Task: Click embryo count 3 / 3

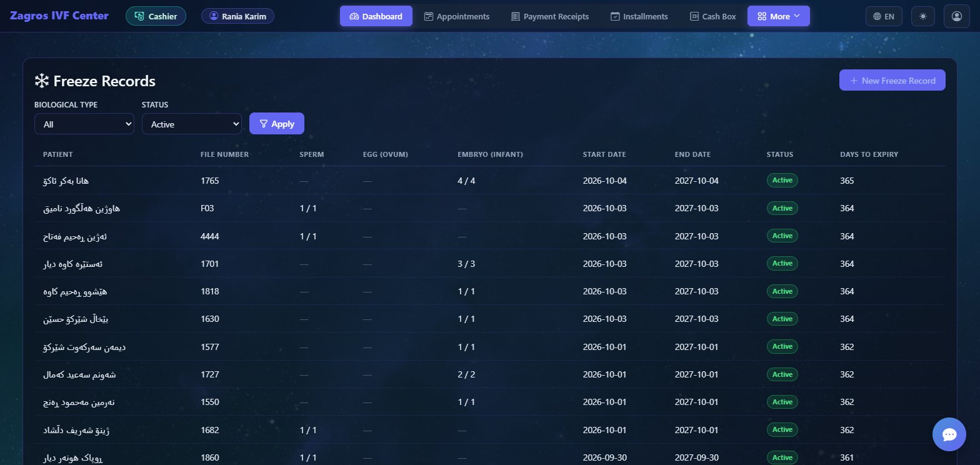Action: (467, 264)
